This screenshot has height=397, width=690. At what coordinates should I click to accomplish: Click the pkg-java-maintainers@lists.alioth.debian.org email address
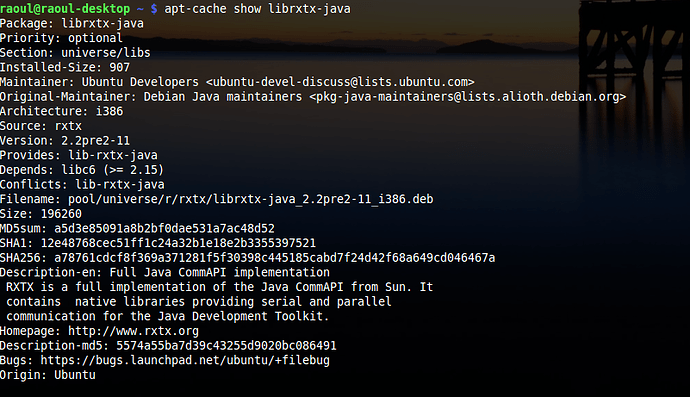point(467,96)
